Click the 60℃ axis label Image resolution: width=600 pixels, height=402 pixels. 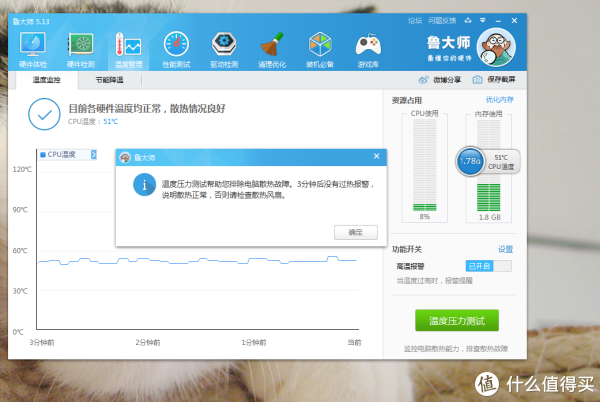(x=20, y=251)
